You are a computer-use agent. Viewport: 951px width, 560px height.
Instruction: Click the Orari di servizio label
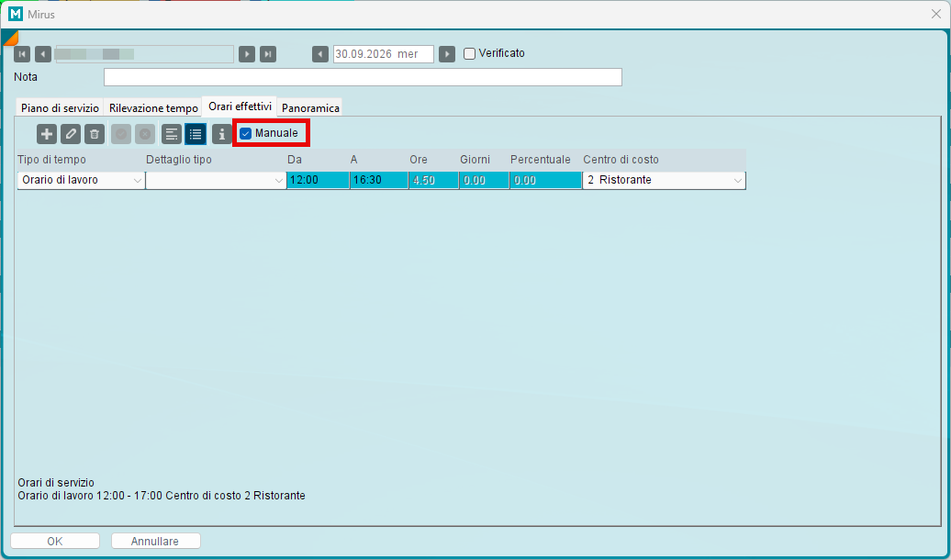coord(56,482)
